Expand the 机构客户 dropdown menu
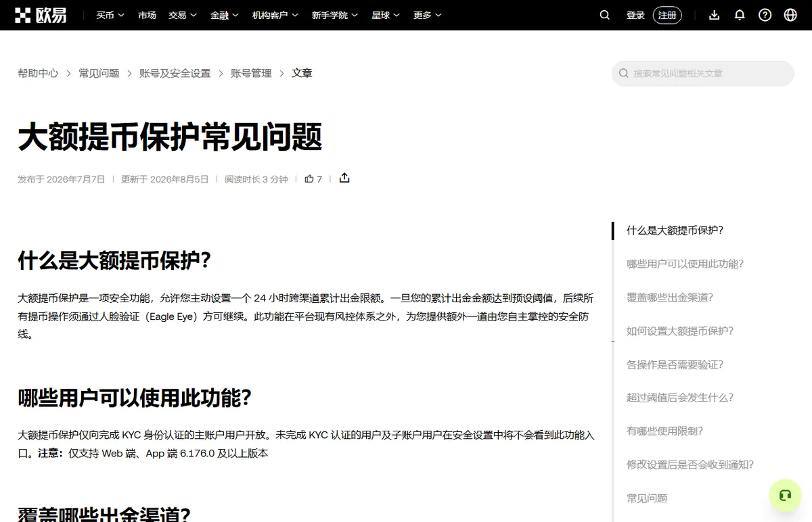The width and height of the screenshot is (812, 522). point(275,15)
